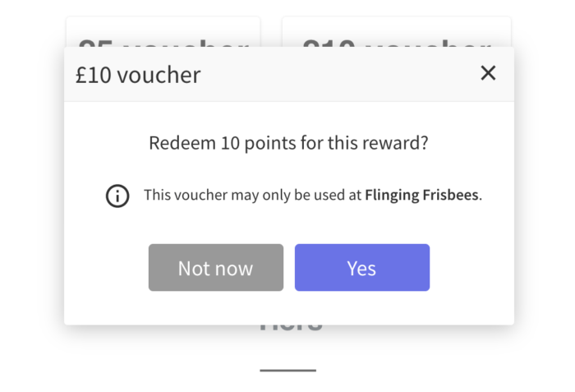Confirm redemption with the Yes button
Viewport: 575px width, 392px height.
[362, 268]
